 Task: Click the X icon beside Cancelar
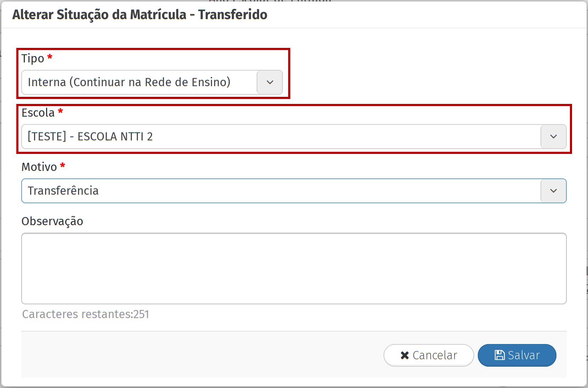pyautogui.click(x=404, y=355)
